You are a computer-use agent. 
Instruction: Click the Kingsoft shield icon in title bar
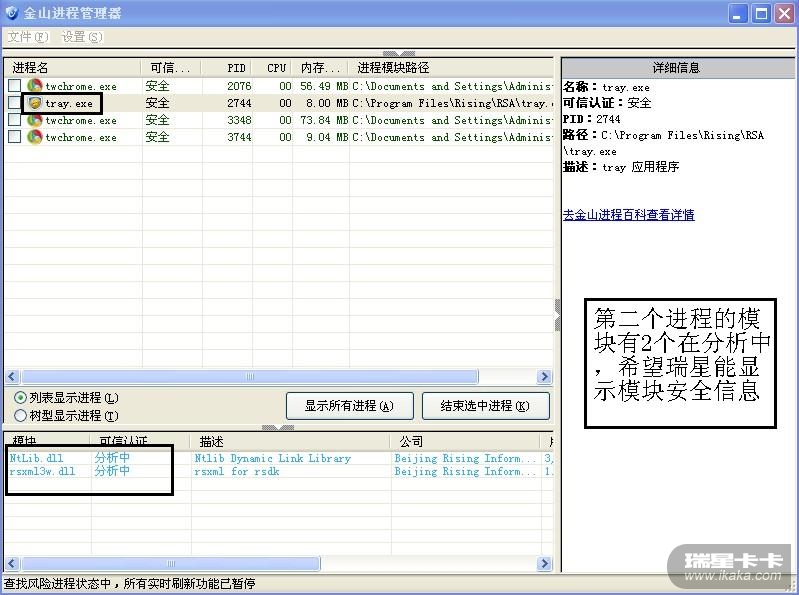(x=11, y=13)
